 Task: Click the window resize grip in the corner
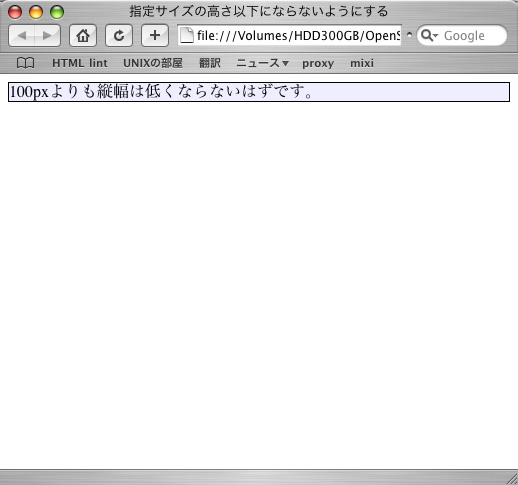pyautogui.click(x=512, y=479)
